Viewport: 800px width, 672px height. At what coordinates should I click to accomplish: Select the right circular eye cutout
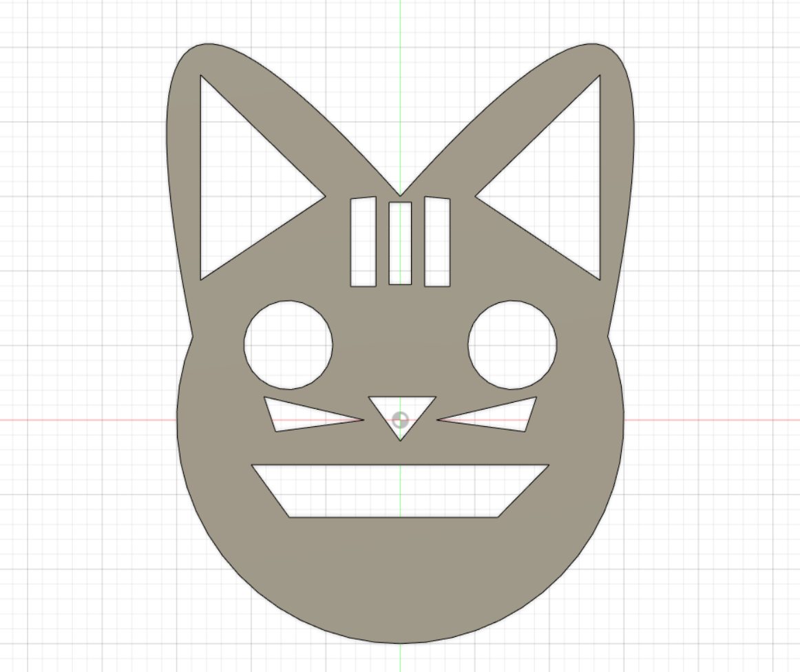[512, 345]
